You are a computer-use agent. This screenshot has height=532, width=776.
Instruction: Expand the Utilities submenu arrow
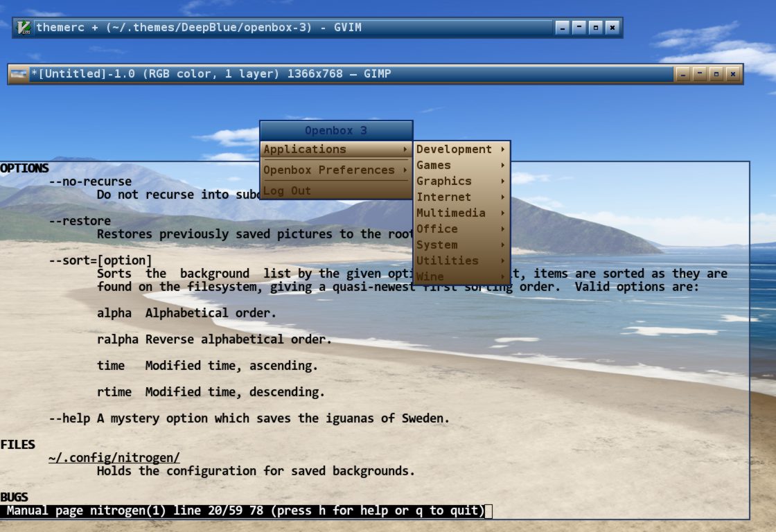[502, 260]
